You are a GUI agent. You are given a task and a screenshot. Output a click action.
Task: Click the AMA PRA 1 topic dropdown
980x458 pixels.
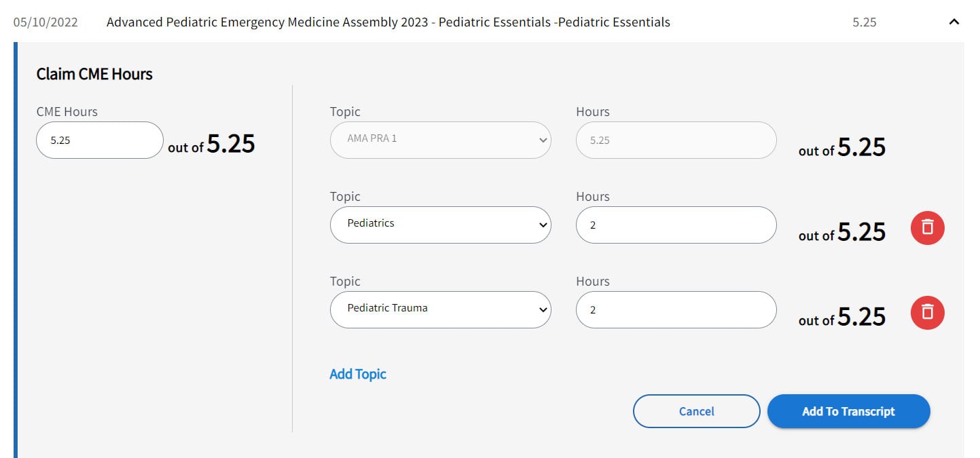[440, 140]
